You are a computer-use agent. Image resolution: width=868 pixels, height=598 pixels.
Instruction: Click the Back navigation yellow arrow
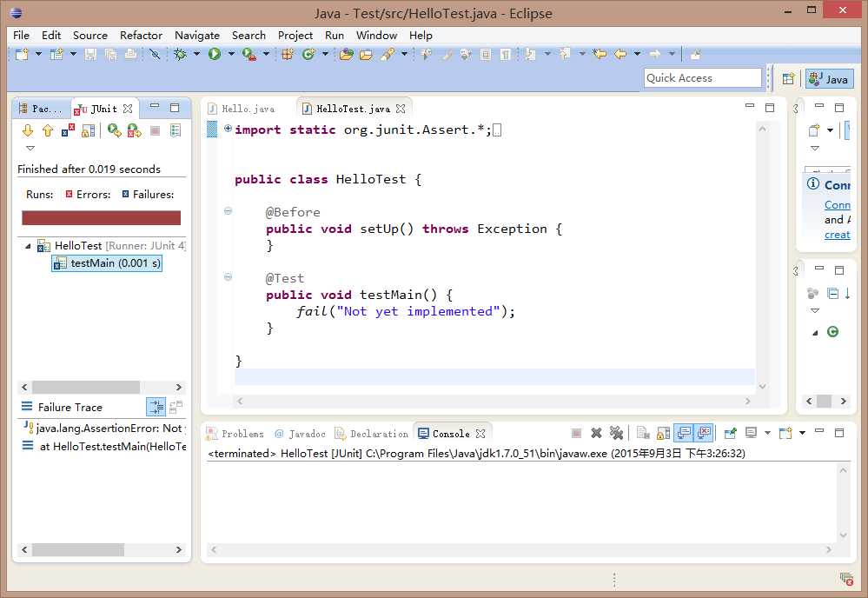click(620, 54)
